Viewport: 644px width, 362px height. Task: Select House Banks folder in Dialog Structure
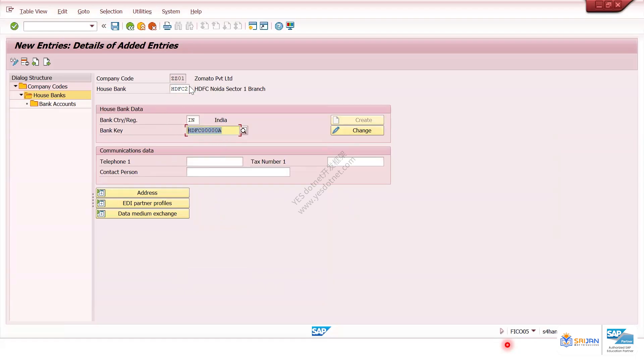tap(49, 95)
